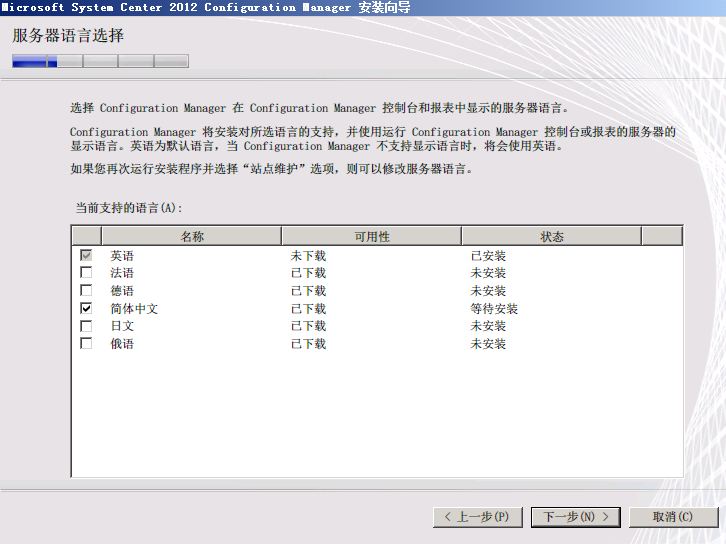This screenshot has height=544, width=726.
Task: Select the 法语 row name
Action: pyautogui.click(x=122, y=273)
